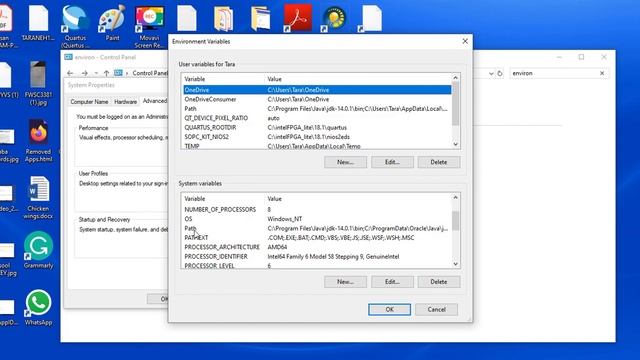Click Edit under User variables for Tara
Screen dimensions: 640x360
tap(392, 162)
